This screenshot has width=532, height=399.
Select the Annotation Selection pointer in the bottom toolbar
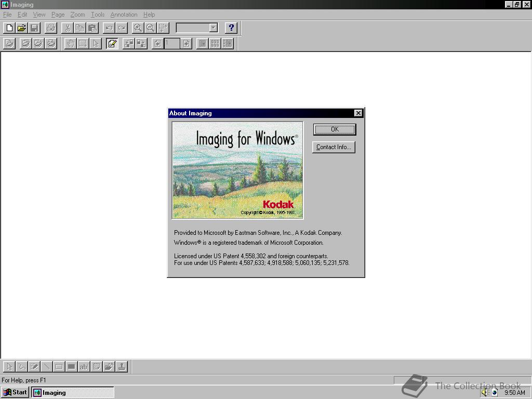pos(9,366)
